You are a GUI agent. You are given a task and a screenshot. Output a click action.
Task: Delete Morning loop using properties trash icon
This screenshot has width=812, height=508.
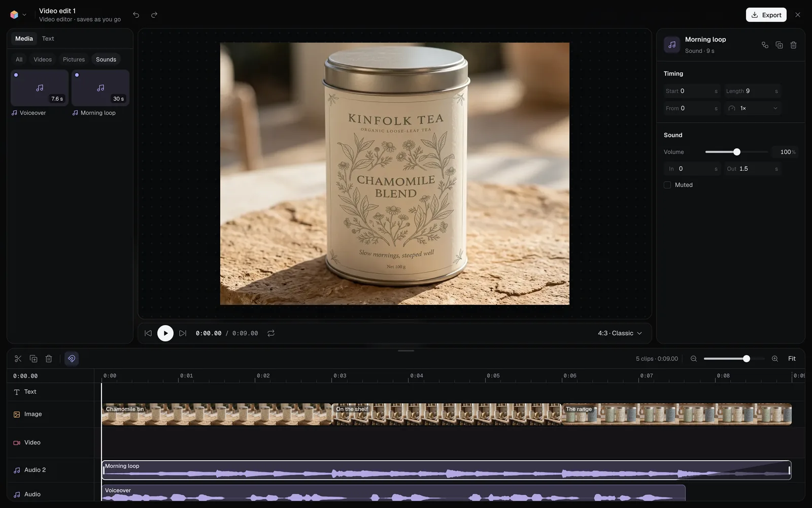(793, 45)
